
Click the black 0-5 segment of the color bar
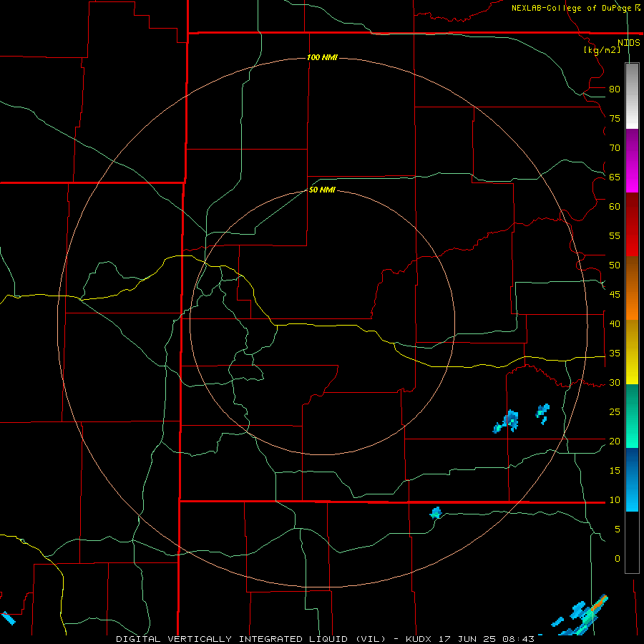click(632, 542)
